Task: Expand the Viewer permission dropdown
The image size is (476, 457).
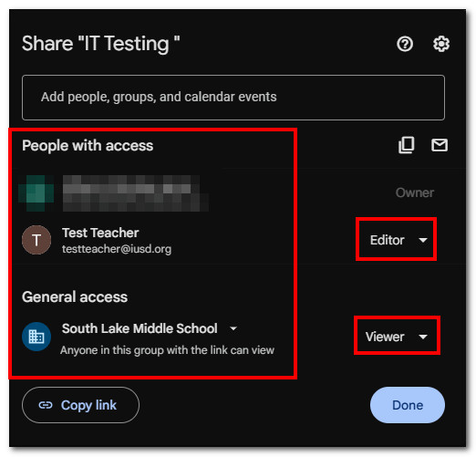Action: (397, 337)
